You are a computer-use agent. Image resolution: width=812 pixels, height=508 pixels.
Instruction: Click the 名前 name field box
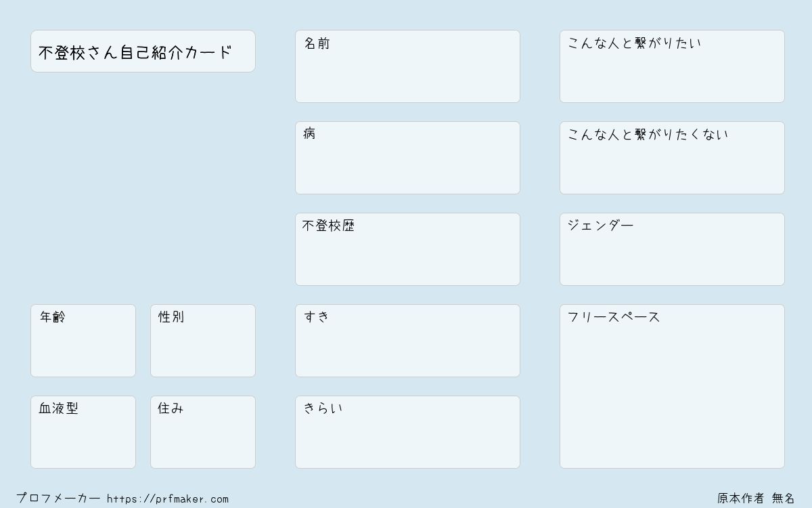(x=407, y=66)
